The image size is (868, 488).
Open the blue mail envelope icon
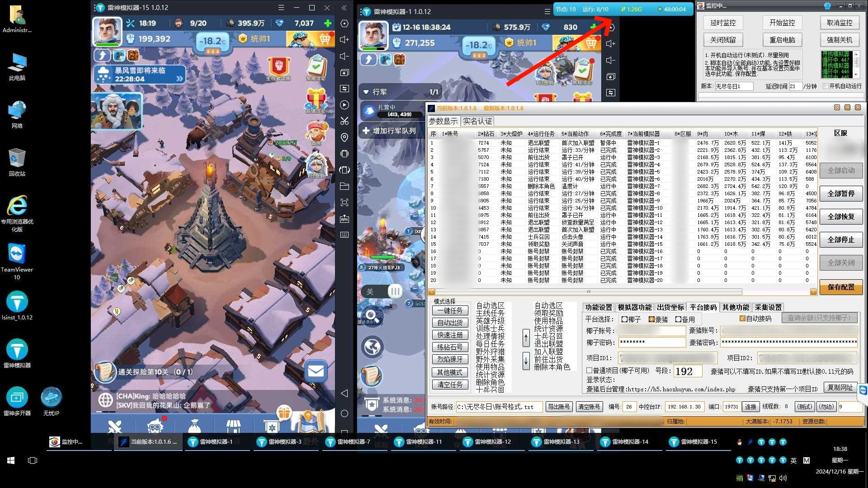coord(316,371)
